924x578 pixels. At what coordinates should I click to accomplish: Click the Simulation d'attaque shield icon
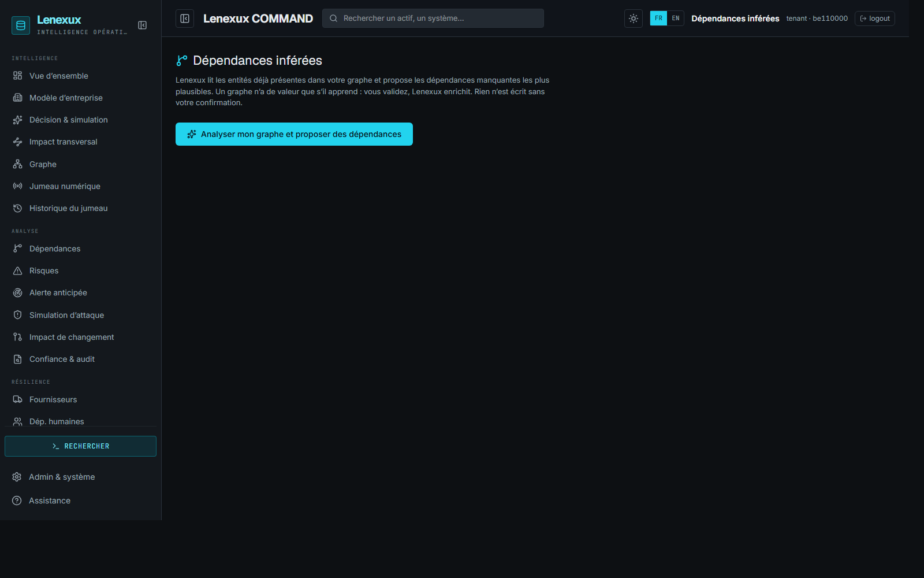18,315
